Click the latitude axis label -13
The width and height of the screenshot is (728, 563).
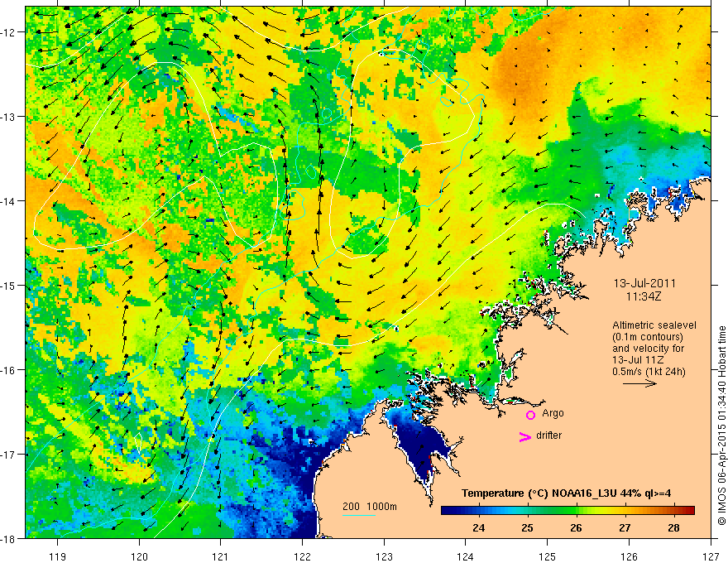[x=9, y=117]
